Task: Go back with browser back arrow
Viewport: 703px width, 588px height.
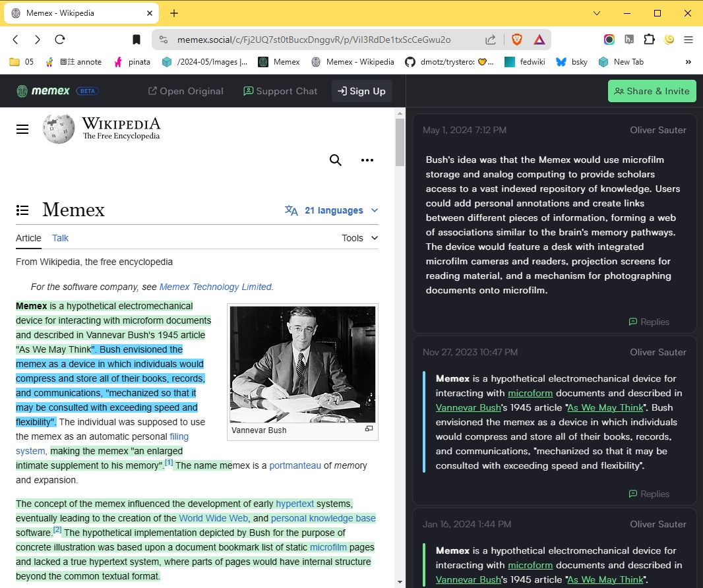Action: point(16,40)
